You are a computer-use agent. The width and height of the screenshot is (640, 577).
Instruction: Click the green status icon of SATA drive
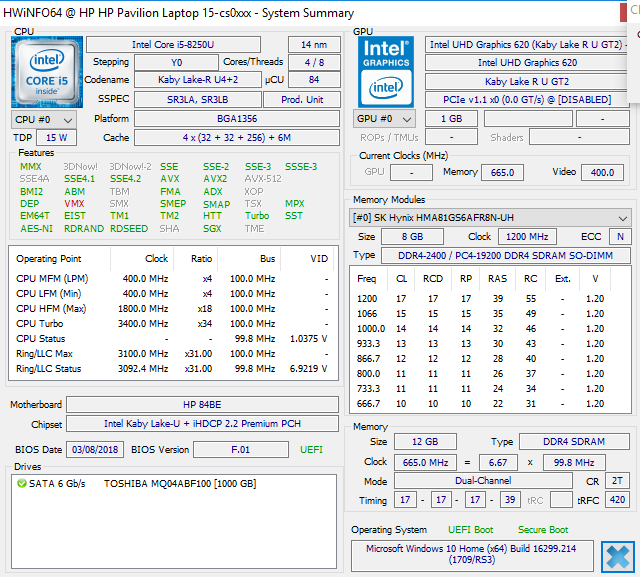[x=21, y=483]
